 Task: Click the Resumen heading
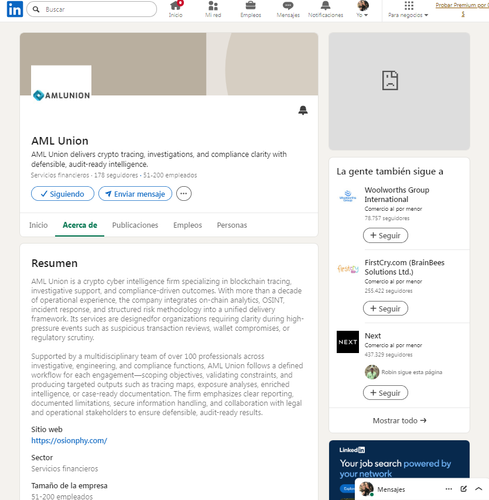coord(54,263)
